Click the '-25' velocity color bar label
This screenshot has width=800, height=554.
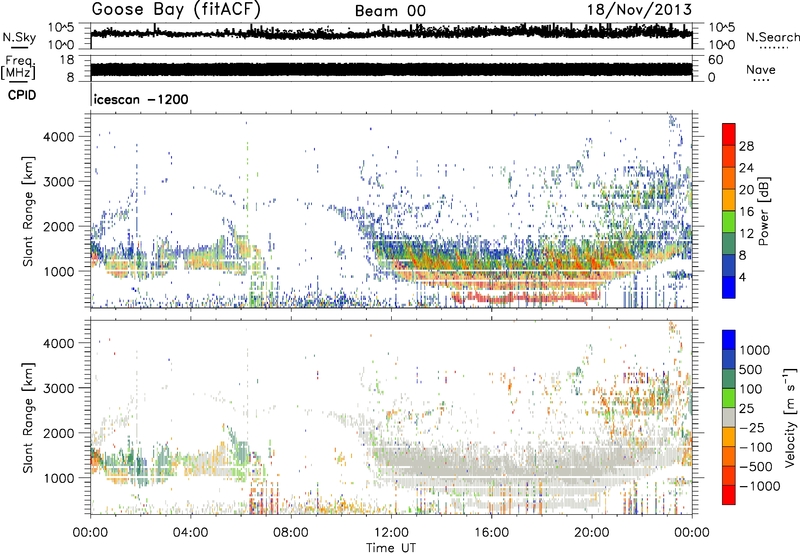point(752,428)
